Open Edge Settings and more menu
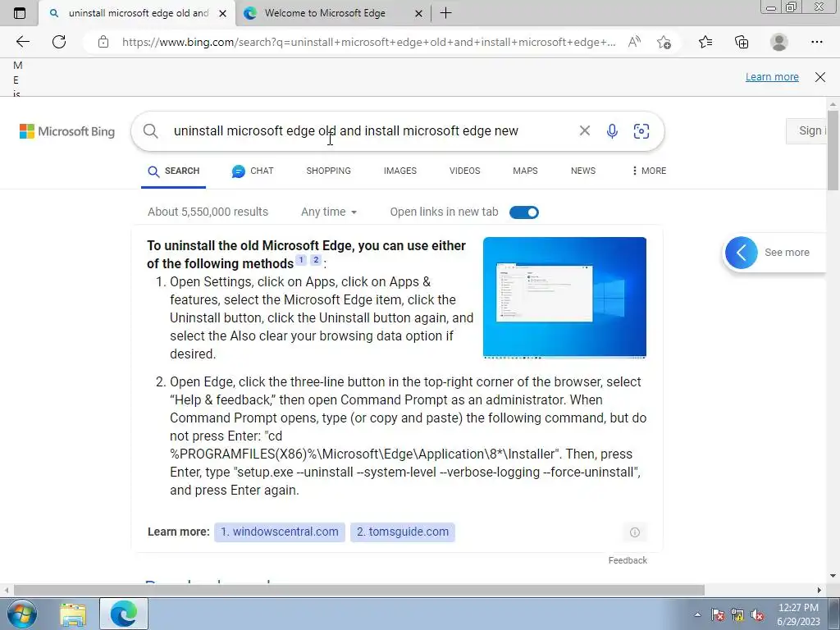The image size is (840, 630). (816, 42)
